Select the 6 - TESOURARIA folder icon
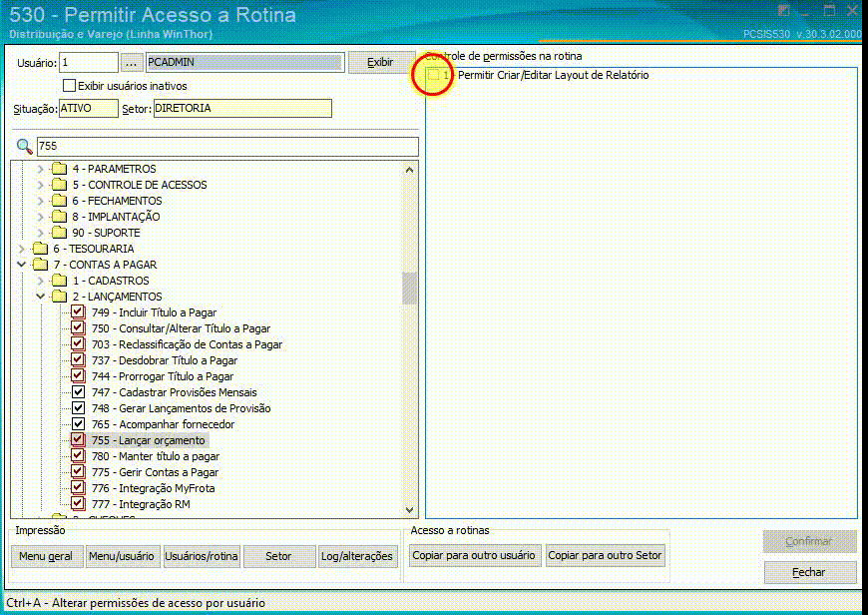 click(x=40, y=249)
